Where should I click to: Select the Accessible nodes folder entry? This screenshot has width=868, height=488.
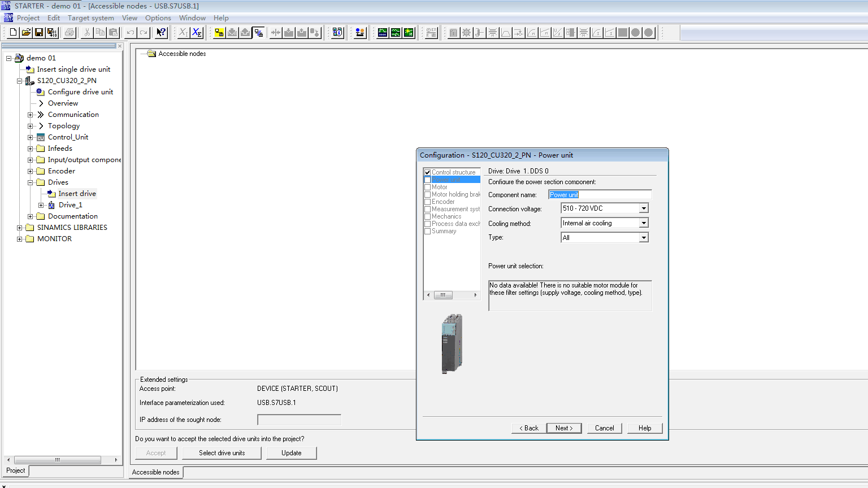(182, 54)
